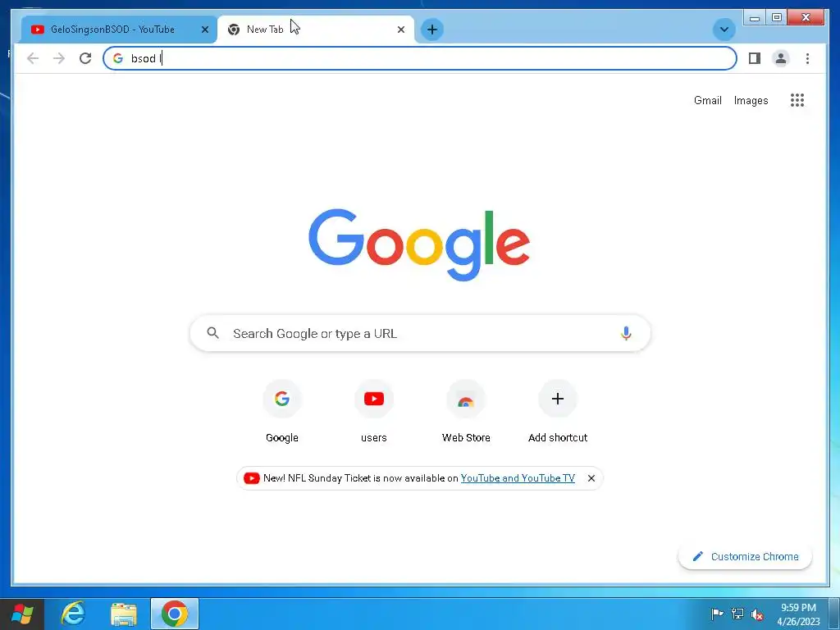Viewport: 840px width, 630px height.
Task: Start voice search with microphone icon
Action: [626, 333]
